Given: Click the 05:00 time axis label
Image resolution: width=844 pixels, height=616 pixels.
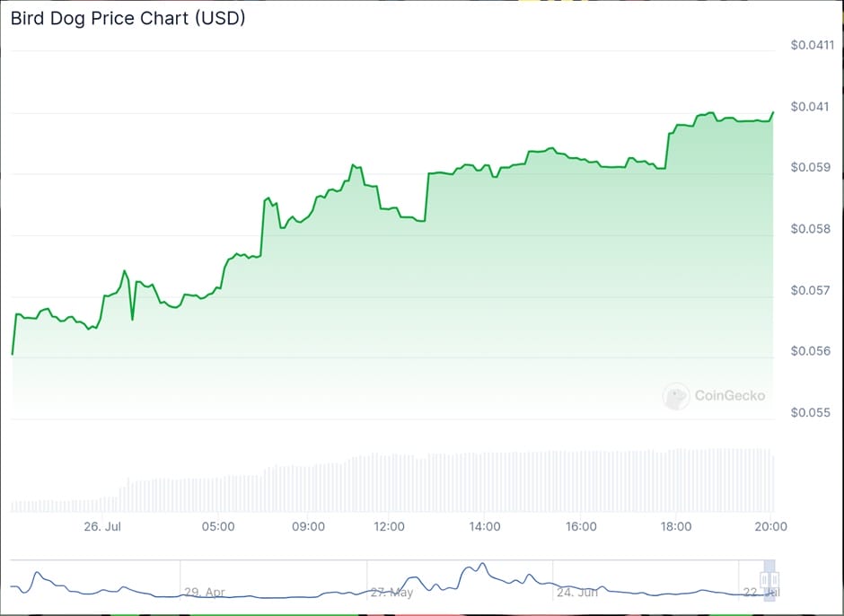Looking at the screenshot, I should click(218, 526).
